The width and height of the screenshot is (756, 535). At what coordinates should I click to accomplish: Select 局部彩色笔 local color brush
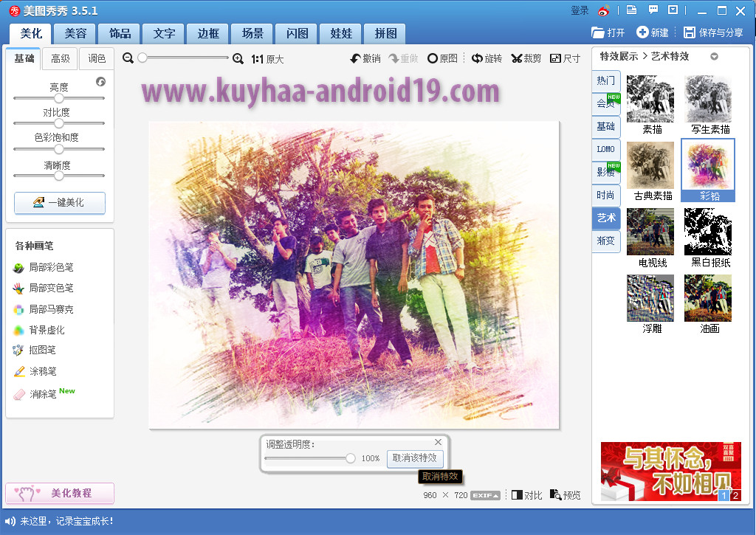pyautogui.click(x=44, y=267)
